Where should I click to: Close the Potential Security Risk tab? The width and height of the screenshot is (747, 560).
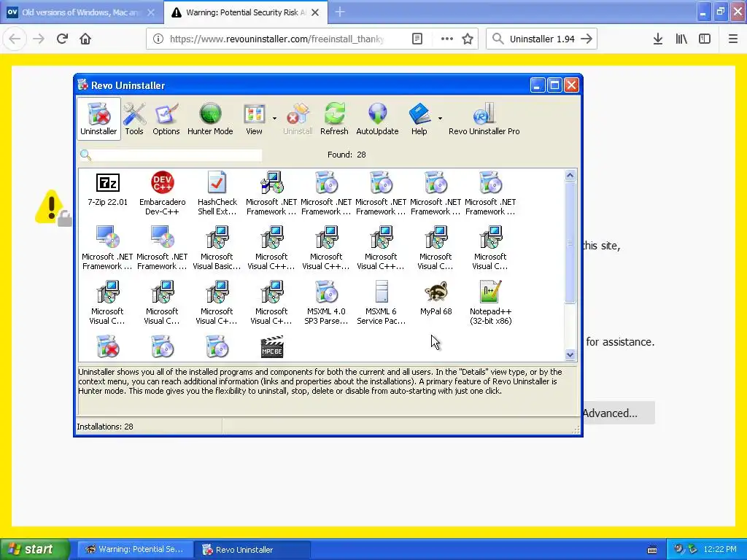[315, 12]
